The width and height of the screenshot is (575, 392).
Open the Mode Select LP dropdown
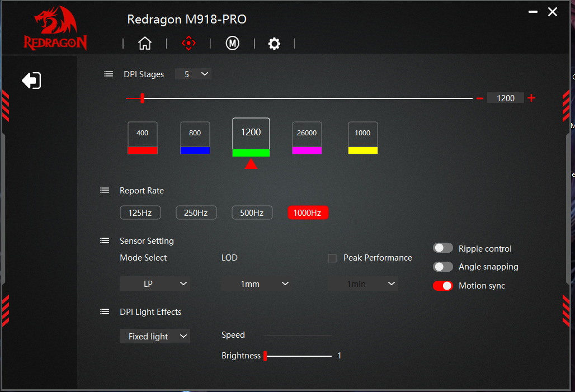[155, 284]
